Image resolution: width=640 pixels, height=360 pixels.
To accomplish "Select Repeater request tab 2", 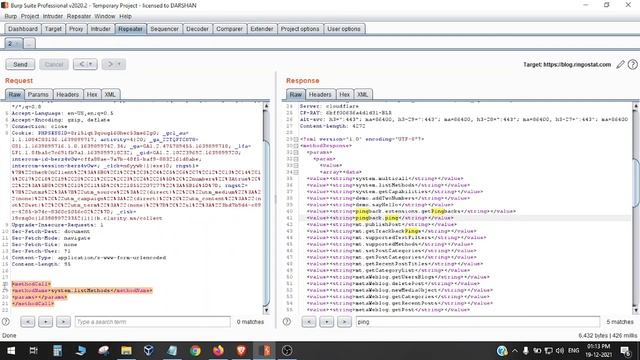I will coord(13,43).
